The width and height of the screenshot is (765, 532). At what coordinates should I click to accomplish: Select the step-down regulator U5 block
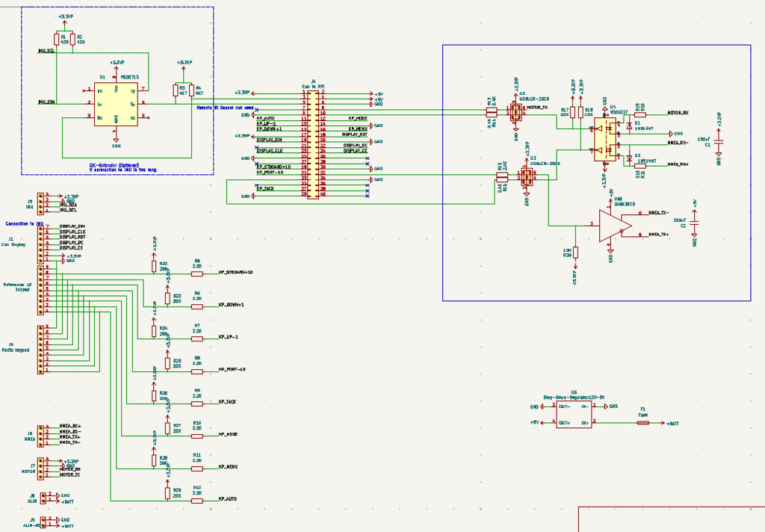573,415
